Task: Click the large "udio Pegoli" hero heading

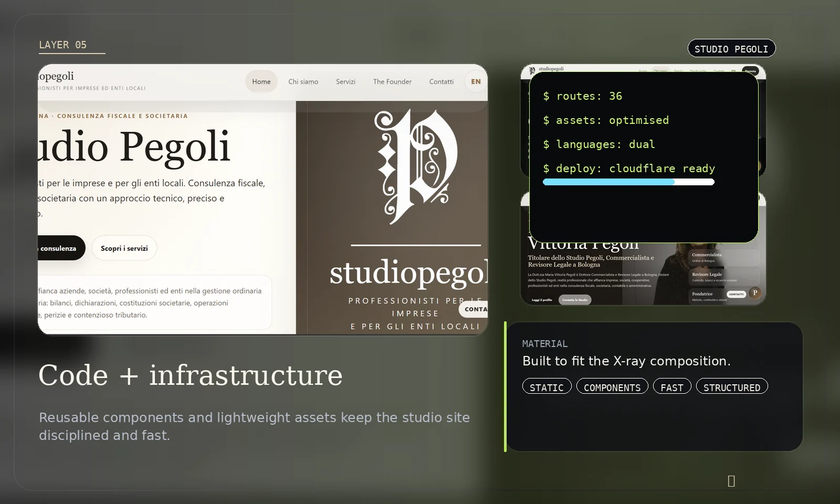Action: [134, 146]
